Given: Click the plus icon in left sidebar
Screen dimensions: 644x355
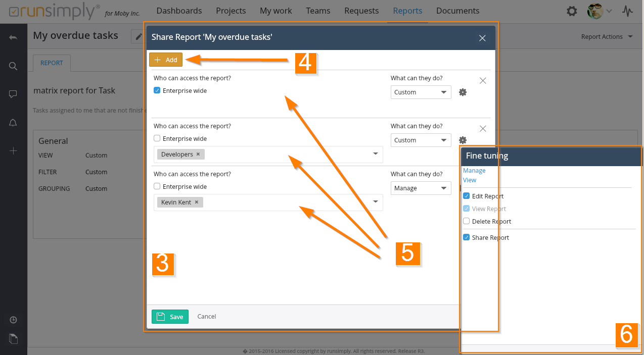Looking at the screenshot, I should (x=13, y=151).
